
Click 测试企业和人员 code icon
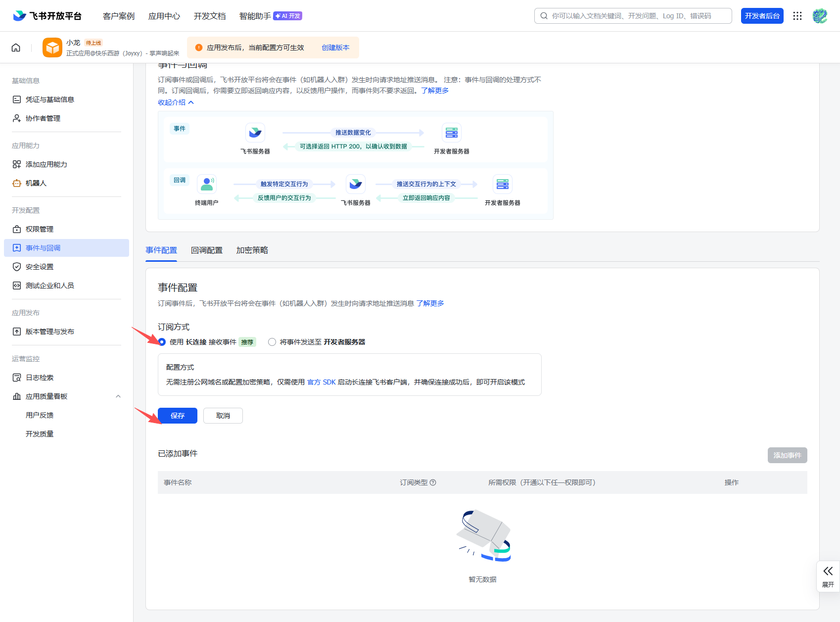coord(17,286)
